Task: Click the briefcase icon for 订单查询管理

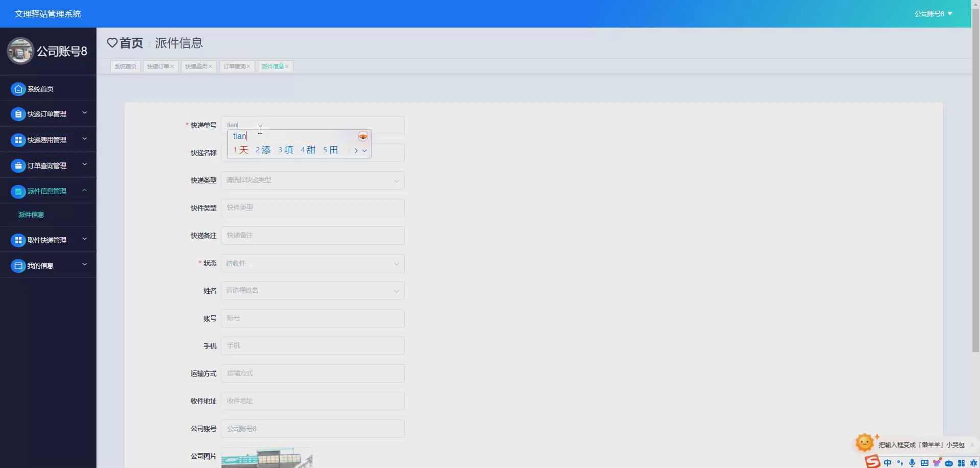Action: (18, 166)
